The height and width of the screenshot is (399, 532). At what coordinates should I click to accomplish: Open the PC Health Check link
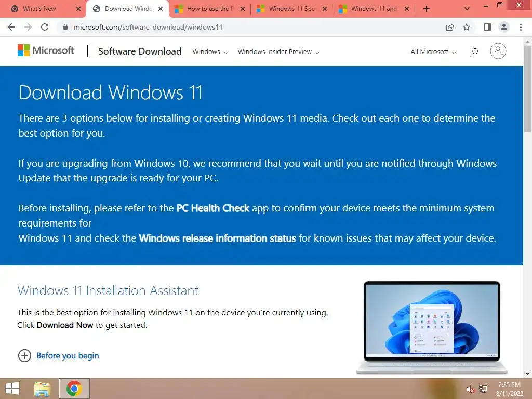click(x=212, y=208)
